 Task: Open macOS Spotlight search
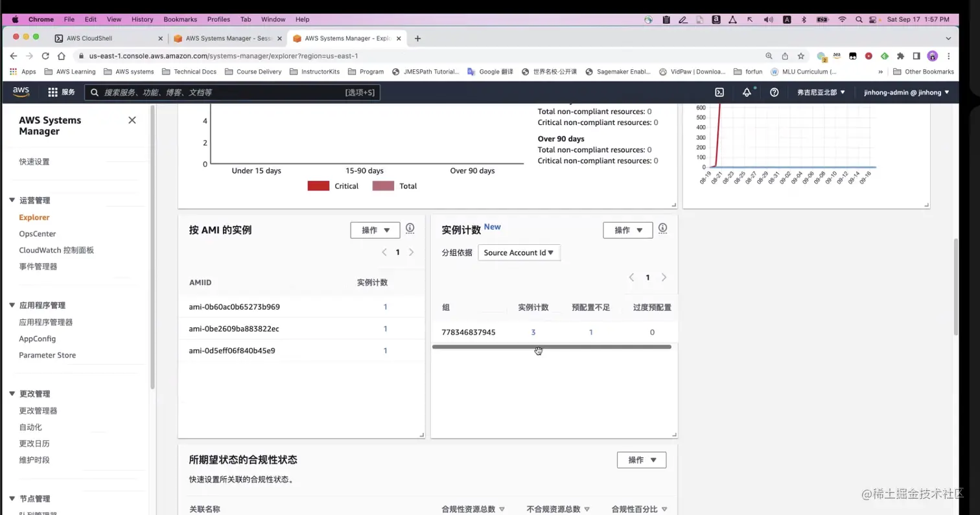859,19
